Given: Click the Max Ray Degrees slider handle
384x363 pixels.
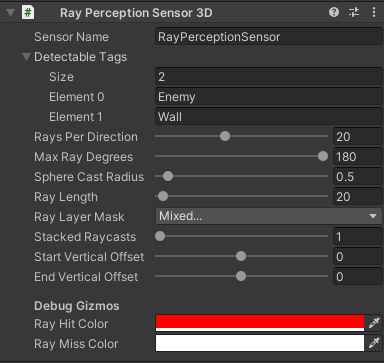Looking at the screenshot, I should coord(323,156).
